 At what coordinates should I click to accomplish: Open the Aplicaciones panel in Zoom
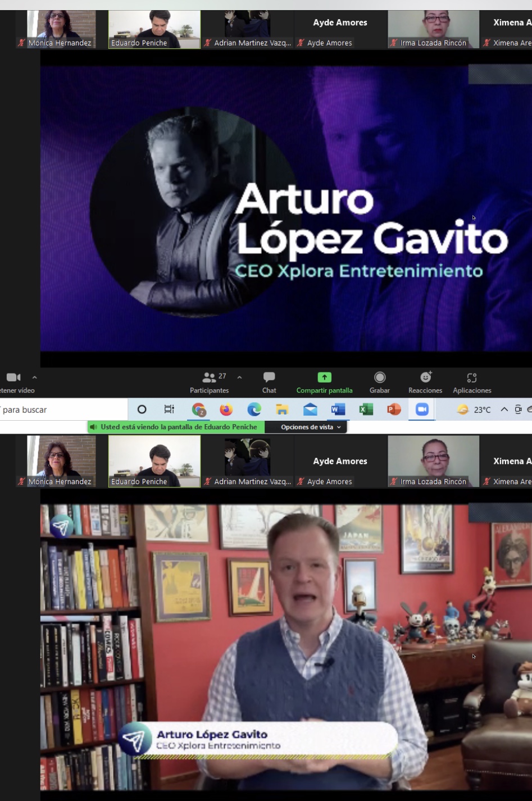pyautogui.click(x=472, y=383)
